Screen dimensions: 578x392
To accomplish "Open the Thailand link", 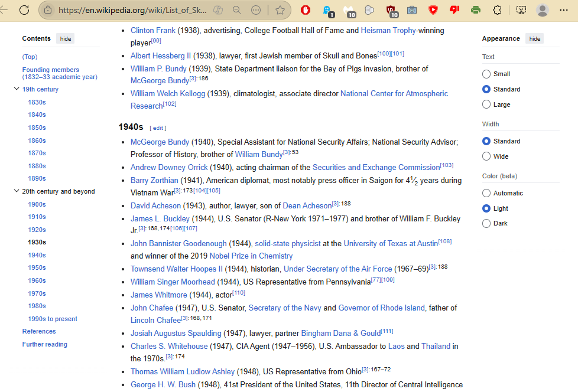I will tap(436, 346).
